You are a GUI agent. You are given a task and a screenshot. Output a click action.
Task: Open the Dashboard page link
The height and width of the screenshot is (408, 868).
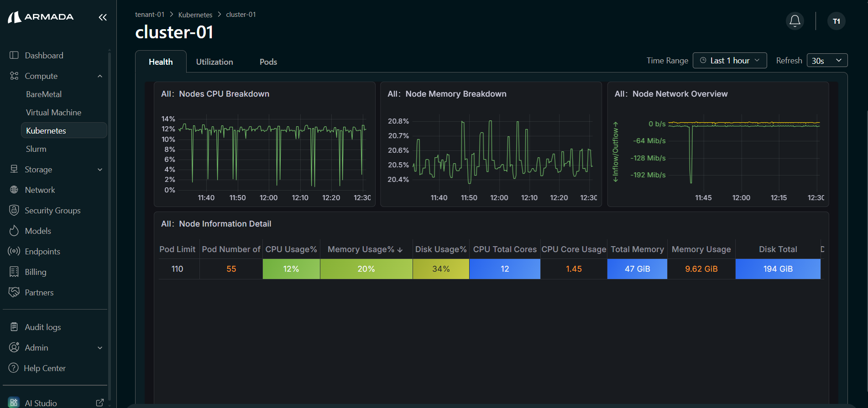(x=44, y=55)
